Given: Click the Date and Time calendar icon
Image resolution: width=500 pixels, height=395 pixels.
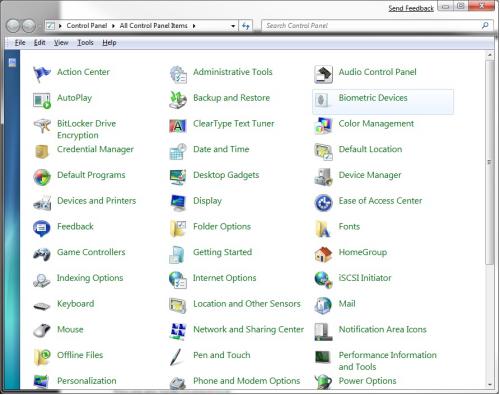Looking at the screenshot, I should coord(178,152).
